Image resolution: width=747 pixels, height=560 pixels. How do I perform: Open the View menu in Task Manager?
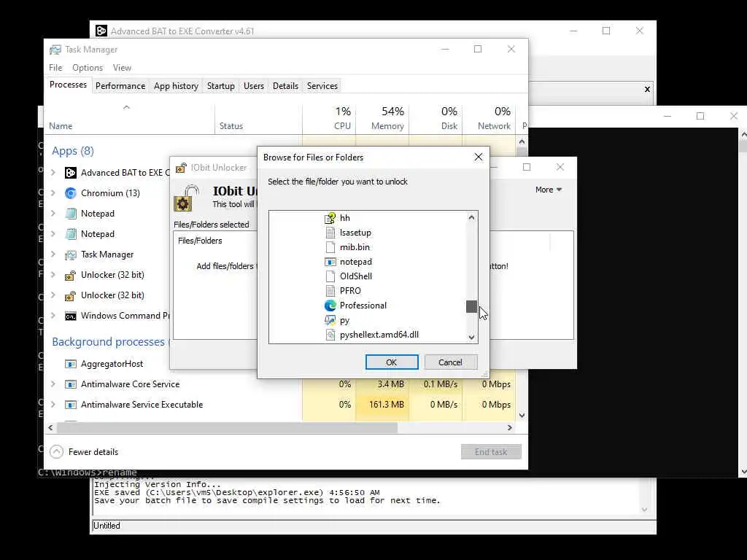(122, 68)
